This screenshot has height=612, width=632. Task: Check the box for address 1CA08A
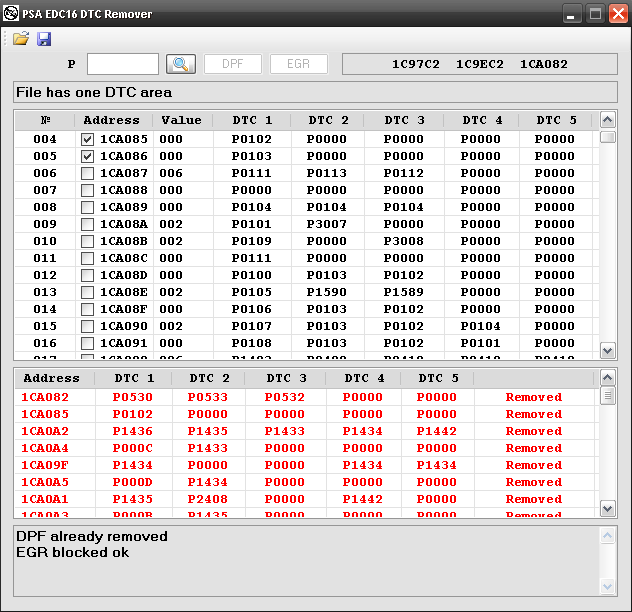[87, 224]
